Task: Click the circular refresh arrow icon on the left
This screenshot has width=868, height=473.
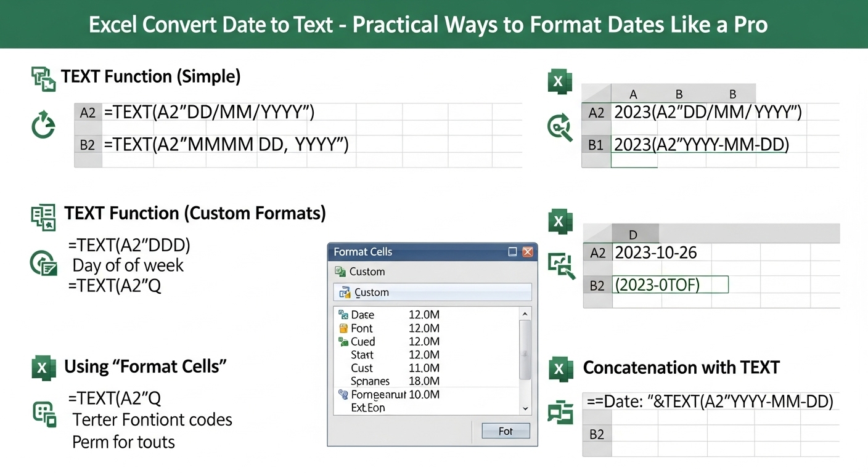Action: coord(43,126)
